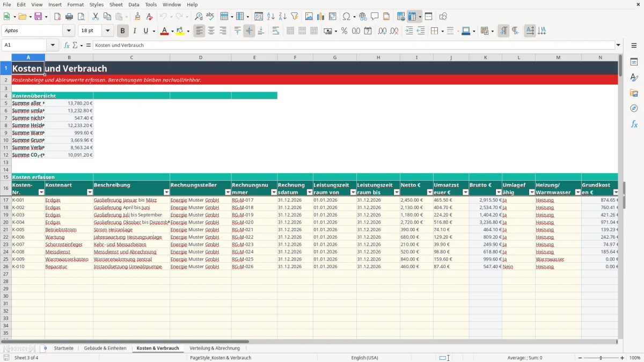Click PageStyle_Kosten & Verbrauch status
Viewport: 644px width, 362px height.
coord(221,358)
